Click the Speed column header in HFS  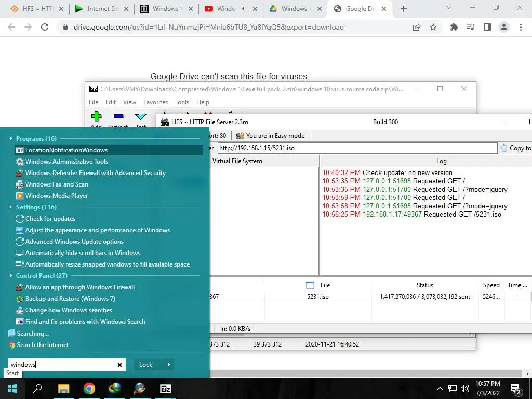491,285
